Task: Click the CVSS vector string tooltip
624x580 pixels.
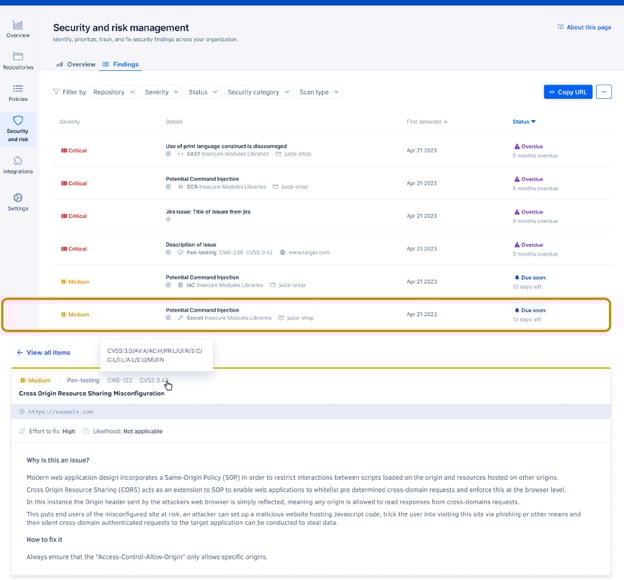Action: pos(156,355)
